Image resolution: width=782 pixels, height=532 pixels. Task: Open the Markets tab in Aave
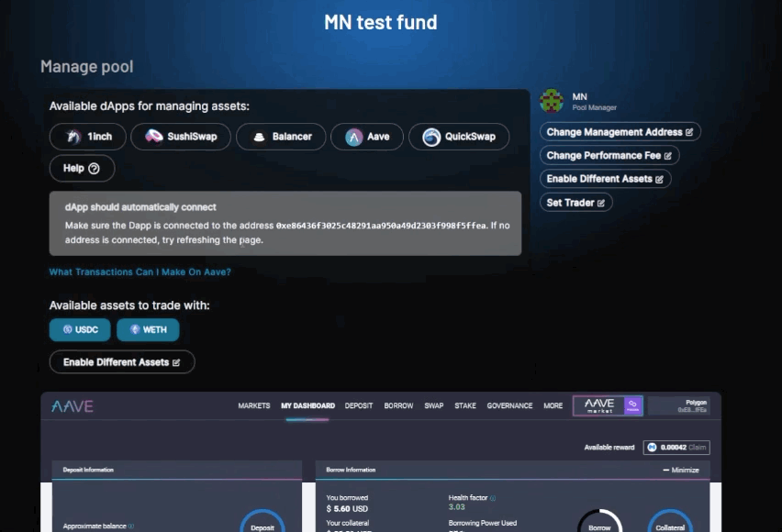click(254, 405)
